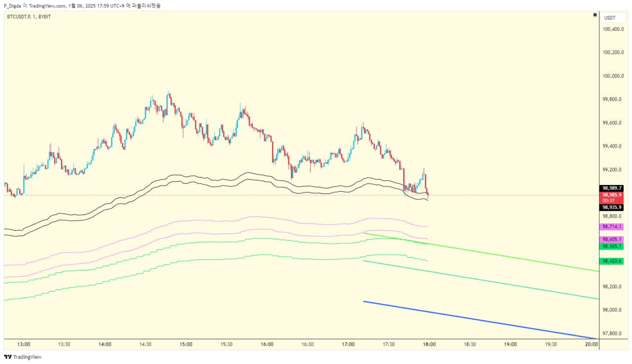Click the BTCUSDT.P, 1, BYBIT symbol label
Viewport: 632px width, 364px height.
pyautogui.click(x=29, y=17)
